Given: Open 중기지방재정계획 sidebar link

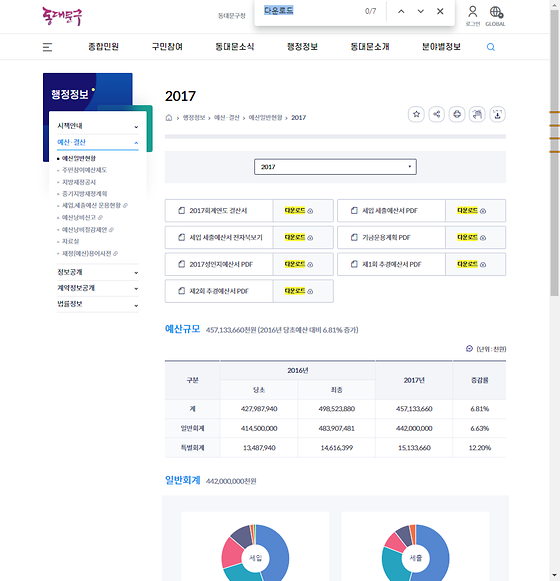Looking at the screenshot, I should point(84,193).
